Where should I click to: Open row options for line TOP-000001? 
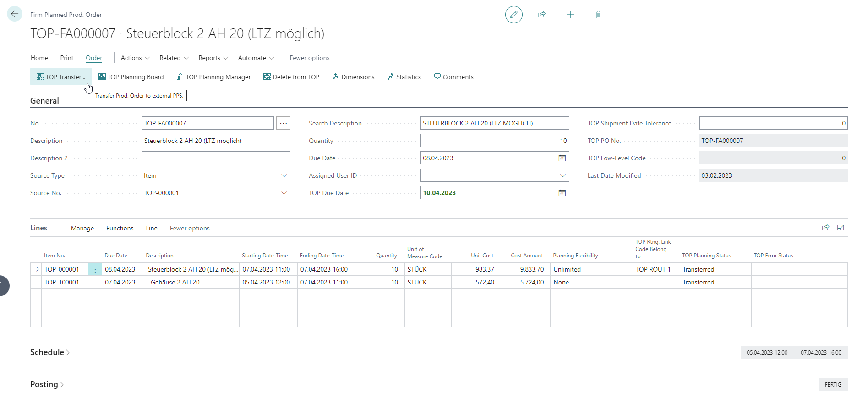coord(95,269)
